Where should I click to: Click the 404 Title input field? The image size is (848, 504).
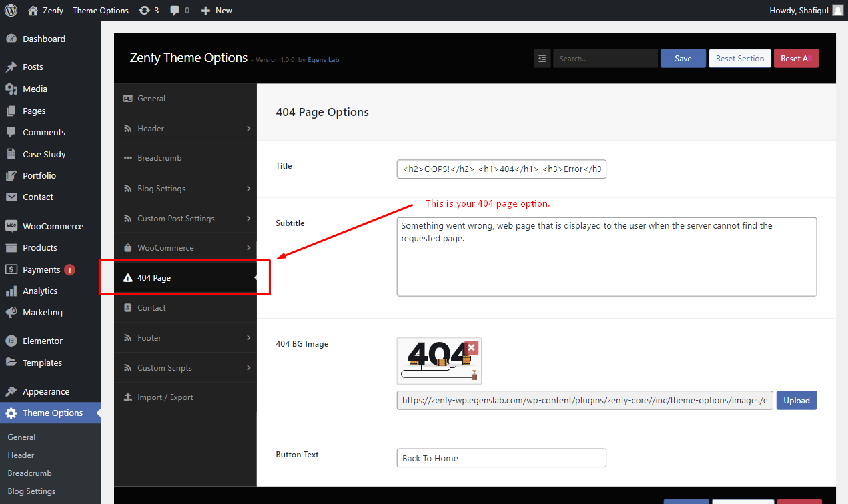[x=501, y=169]
